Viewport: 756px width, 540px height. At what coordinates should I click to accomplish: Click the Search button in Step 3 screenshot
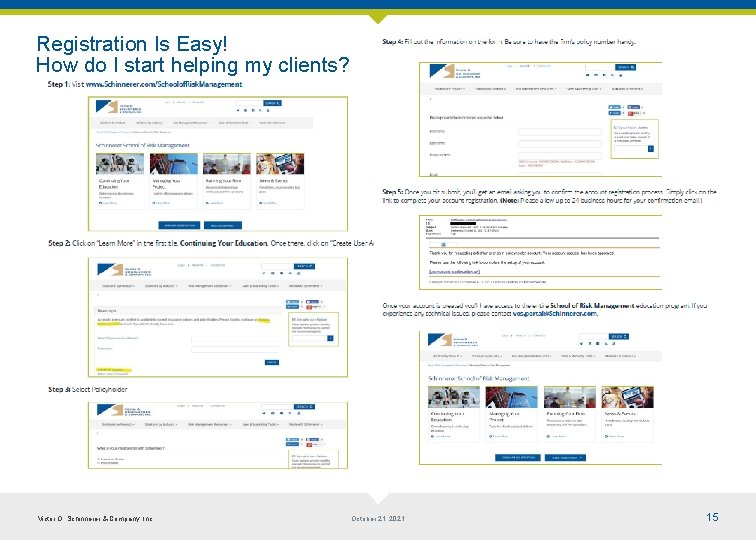click(x=304, y=407)
